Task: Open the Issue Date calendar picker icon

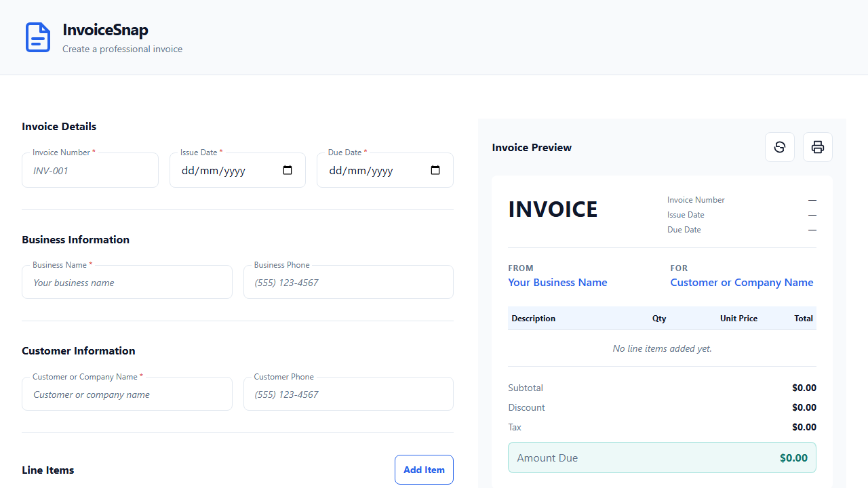Action: [288, 170]
